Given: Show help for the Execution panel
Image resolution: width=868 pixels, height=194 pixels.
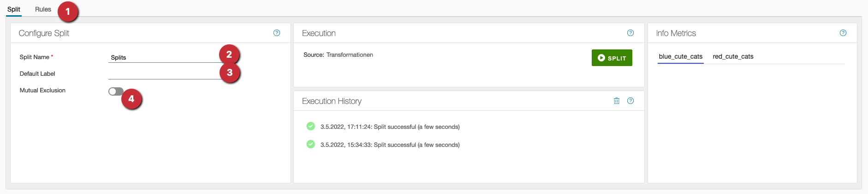Looking at the screenshot, I should pyautogui.click(x=630, y=33).
